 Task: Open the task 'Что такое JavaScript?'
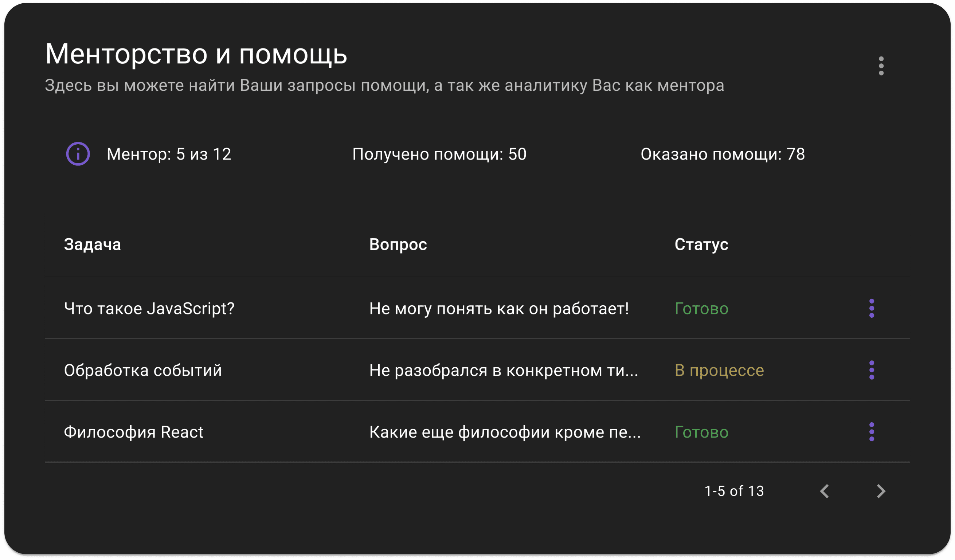pyautogui.click(x=149, y=308)
